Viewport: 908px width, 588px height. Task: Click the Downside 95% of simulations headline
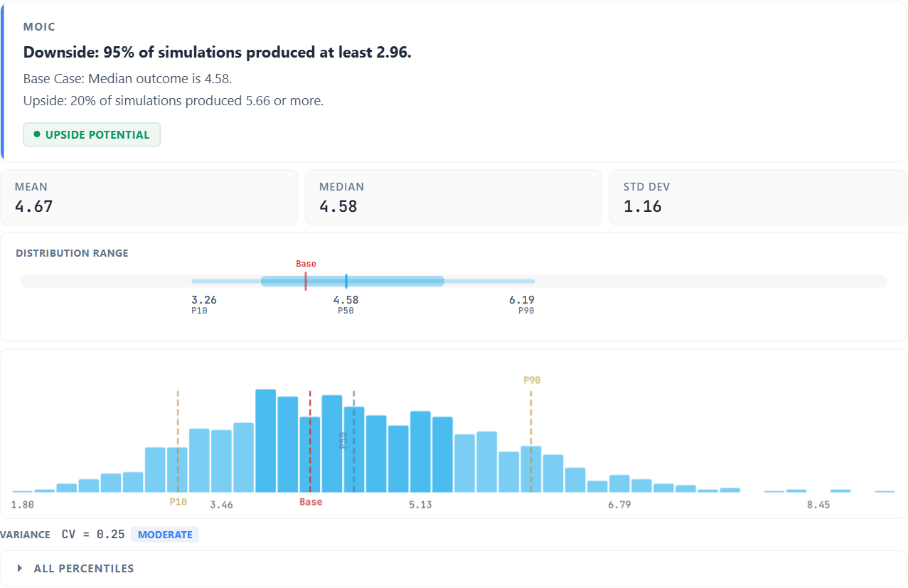point(218,52)
